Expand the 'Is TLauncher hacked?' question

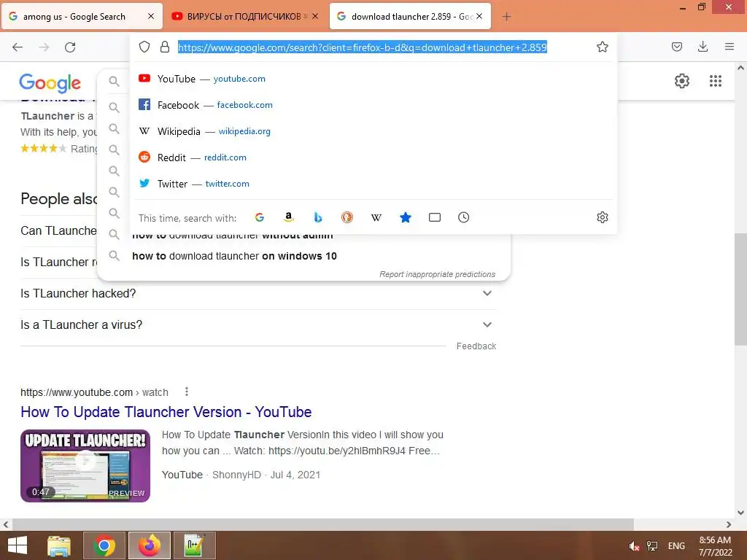click(258, 293)
